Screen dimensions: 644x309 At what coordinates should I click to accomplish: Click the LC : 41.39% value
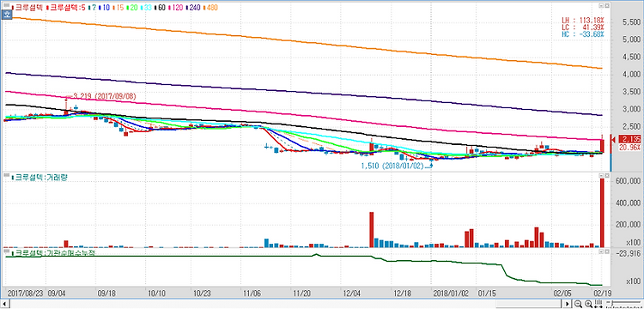point(583,27)
